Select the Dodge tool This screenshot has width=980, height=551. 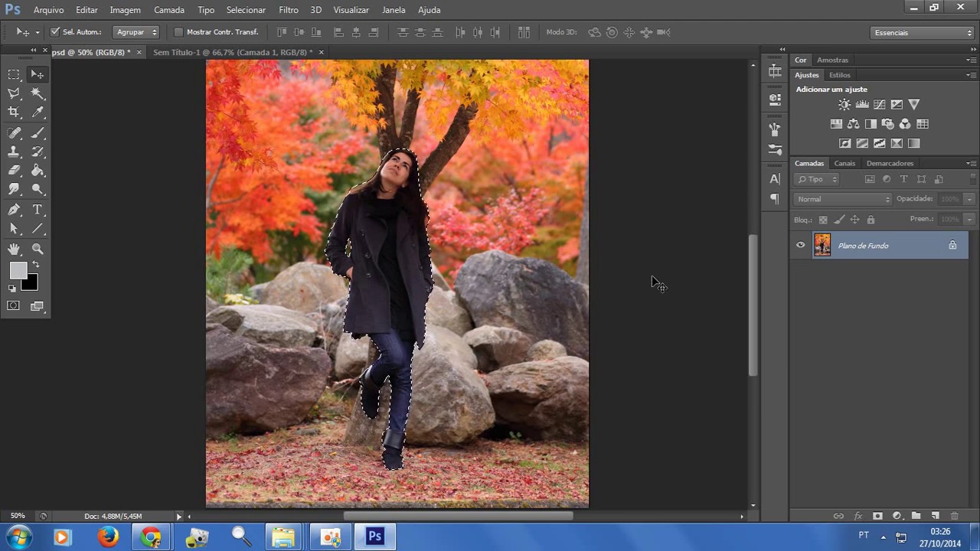point(38,189)
